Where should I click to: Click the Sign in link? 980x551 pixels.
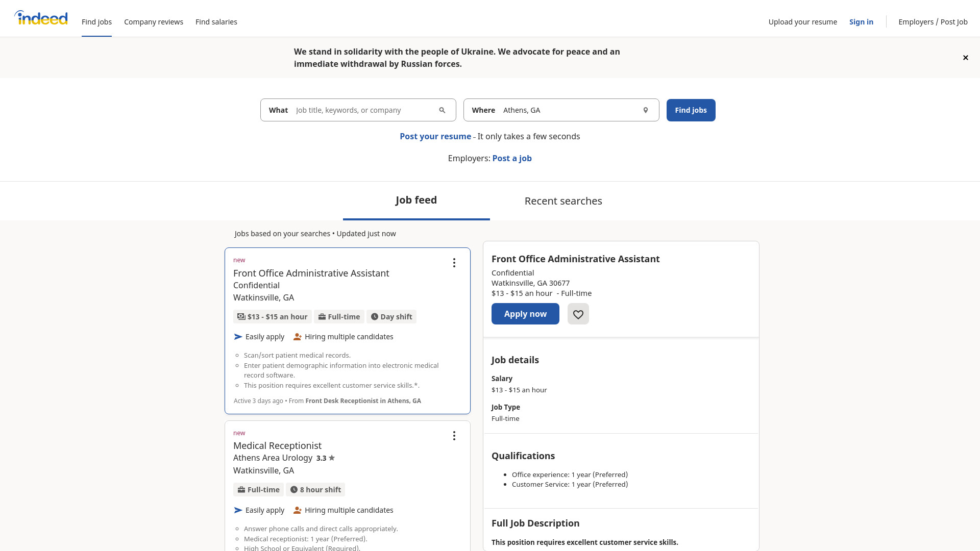click(x=861, y=22)
